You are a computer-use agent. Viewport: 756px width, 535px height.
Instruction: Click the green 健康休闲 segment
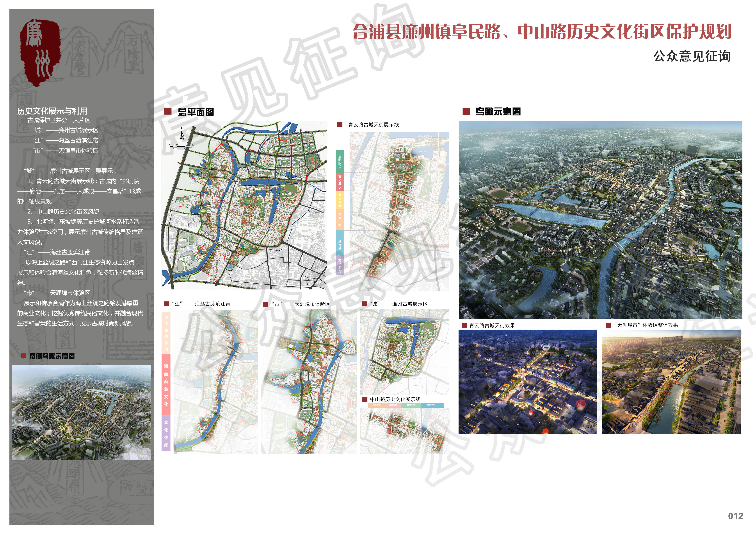click(411, 405)
